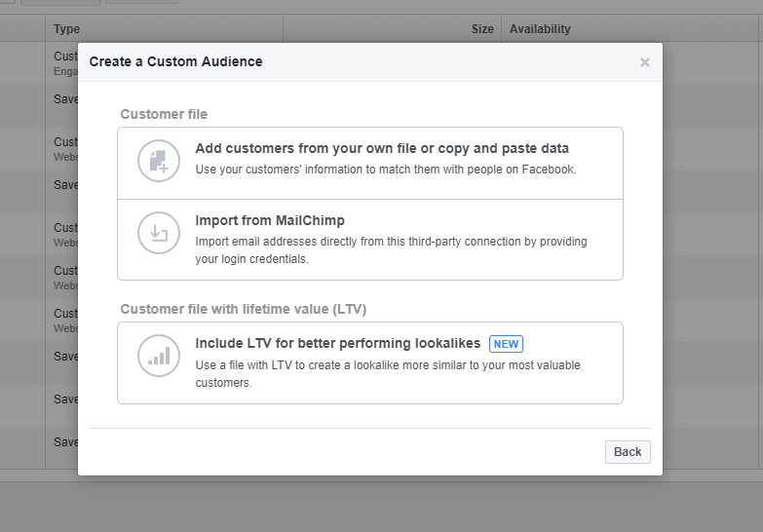Click the add customers file icon

[158, 161]
